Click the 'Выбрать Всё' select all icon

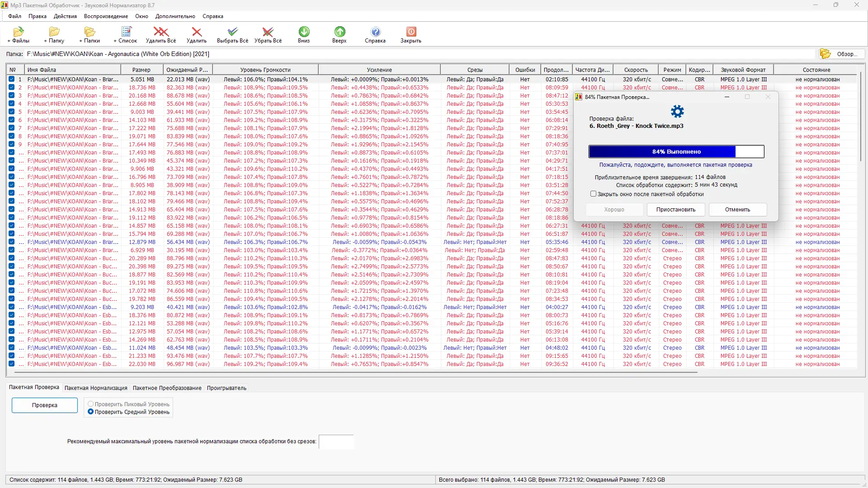[x=232, y=32]
